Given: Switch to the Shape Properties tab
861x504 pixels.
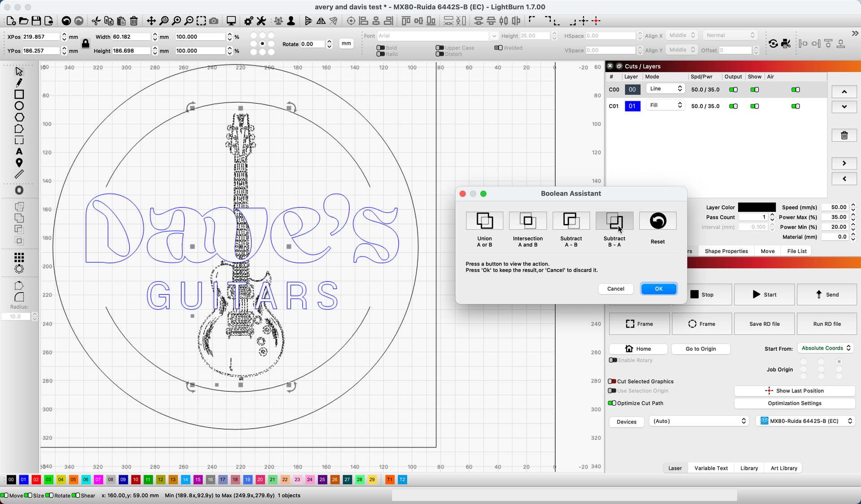Looking at the screenshot, I should pos(726,251).
